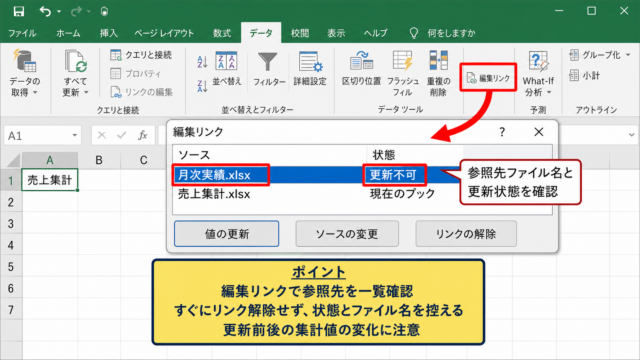
Task: Open the 並べ替え sort dialog
Action: [227, 69]
